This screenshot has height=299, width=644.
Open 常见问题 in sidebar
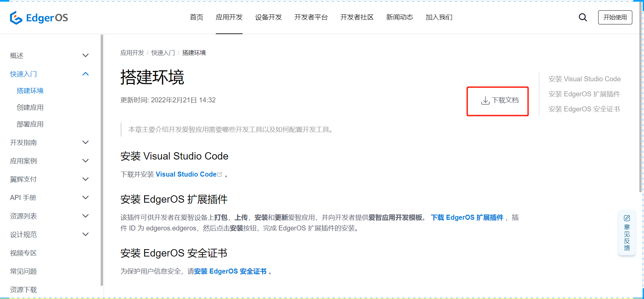pyautogui.click(x=23, y=271)
